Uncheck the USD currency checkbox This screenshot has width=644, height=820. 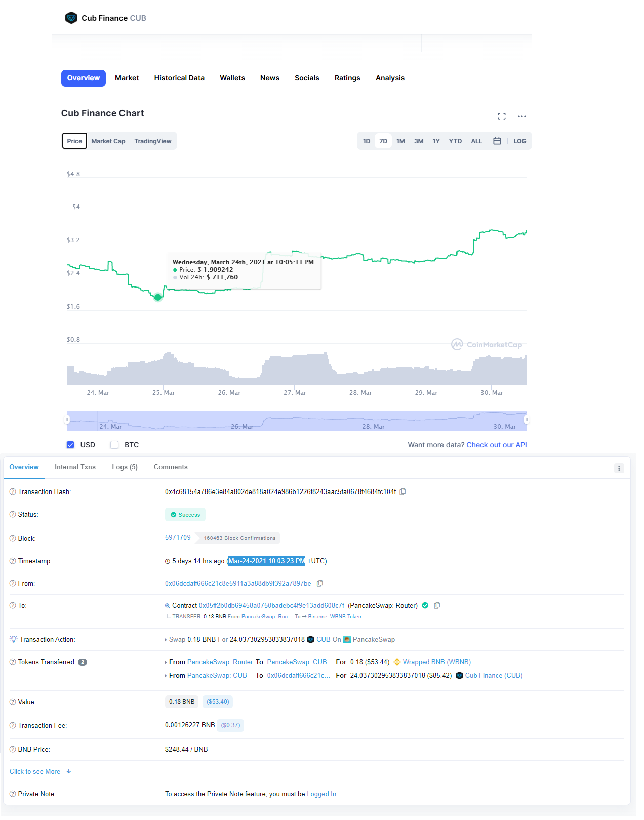pos(70,445)
